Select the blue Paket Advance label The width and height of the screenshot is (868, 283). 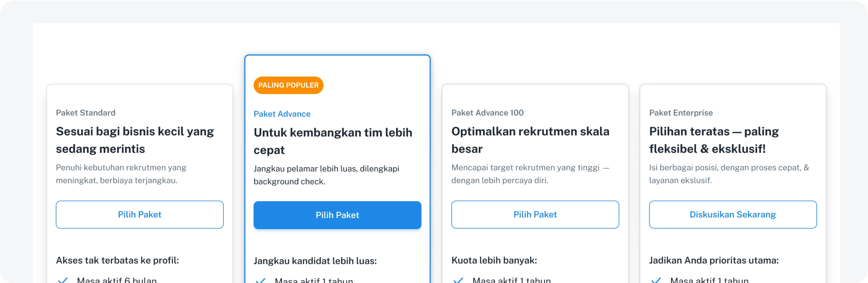(282, 114)
